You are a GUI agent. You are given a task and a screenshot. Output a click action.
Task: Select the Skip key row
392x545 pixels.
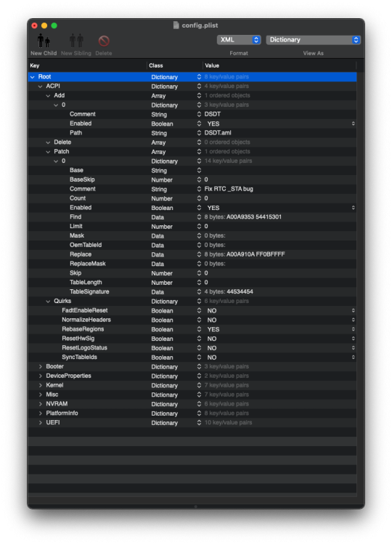click(192, 273)
